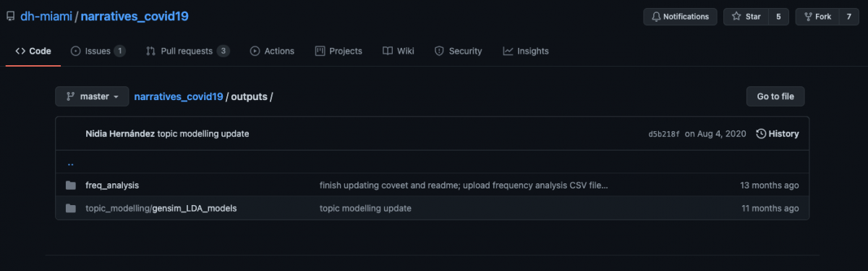Click the Go to file button

(x=775, y=96)
